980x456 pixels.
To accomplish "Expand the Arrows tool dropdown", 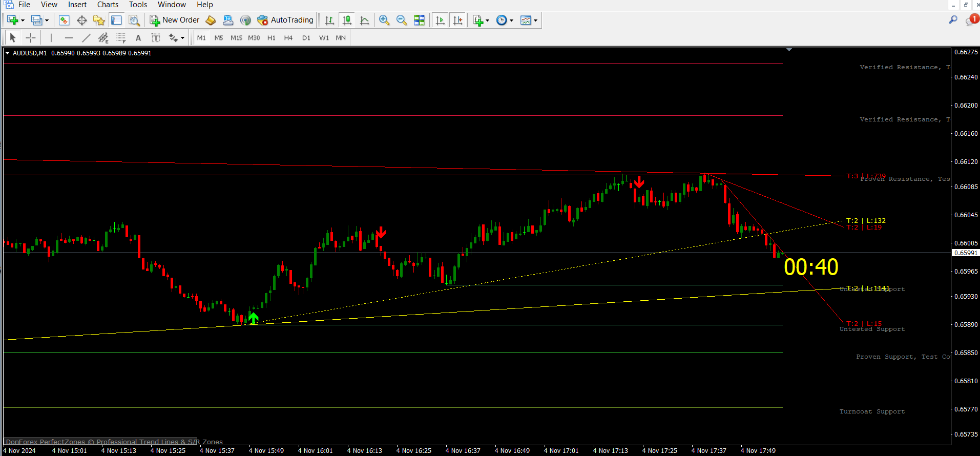I will coord(182,38).
